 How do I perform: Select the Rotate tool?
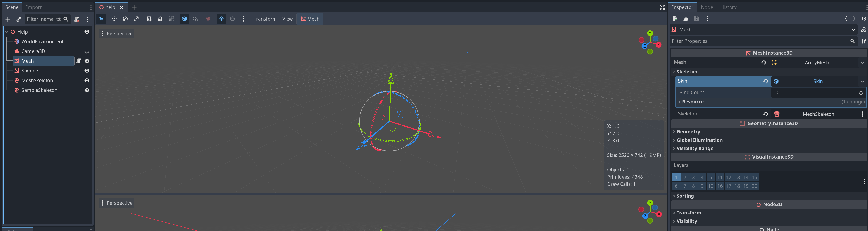pos(125,19)
